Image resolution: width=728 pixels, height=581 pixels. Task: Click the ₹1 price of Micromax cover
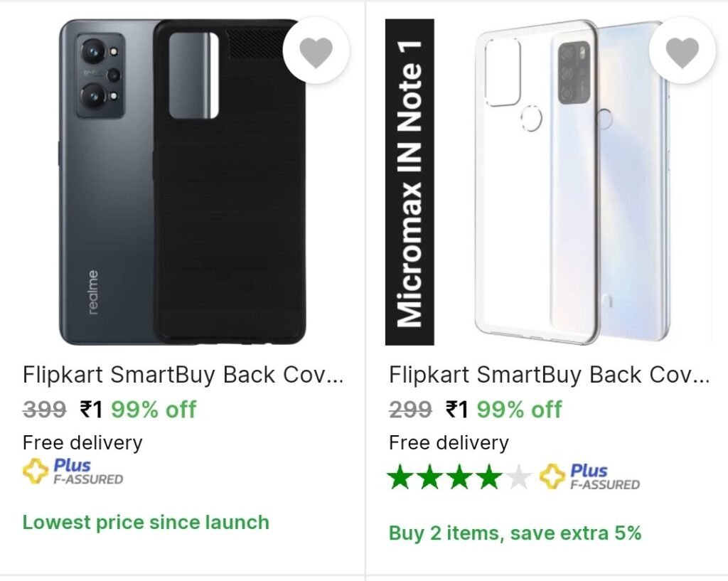click(x=457, y=410)
